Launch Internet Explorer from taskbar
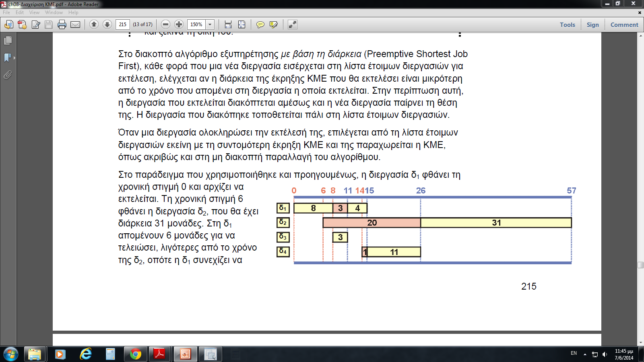Image resolution: width=644 pixels, height=362 pixels. tap(85, 354)
